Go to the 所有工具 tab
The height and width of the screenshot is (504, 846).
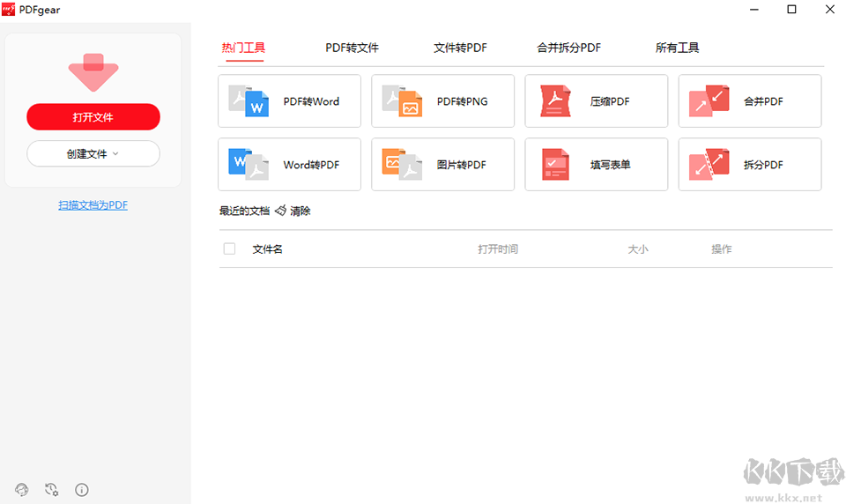[x=677, y=48]
